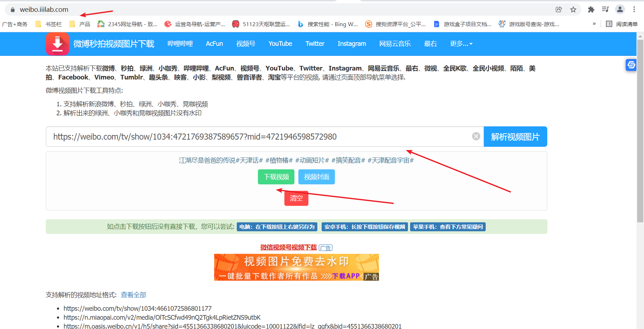The width and height of the screenshot is (644, 329).
Task: Clear the URL field with the X icon
Action: 476,136
